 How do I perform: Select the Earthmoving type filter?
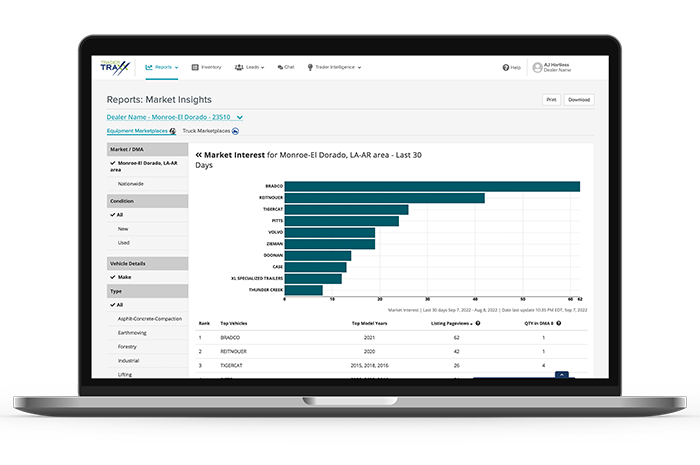click(x=147, y=333)
